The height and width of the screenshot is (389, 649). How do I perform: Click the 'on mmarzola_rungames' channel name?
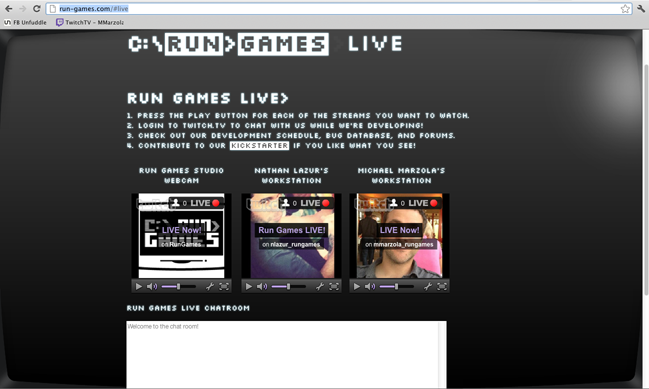pyautogui.click(x=399, y=245)
